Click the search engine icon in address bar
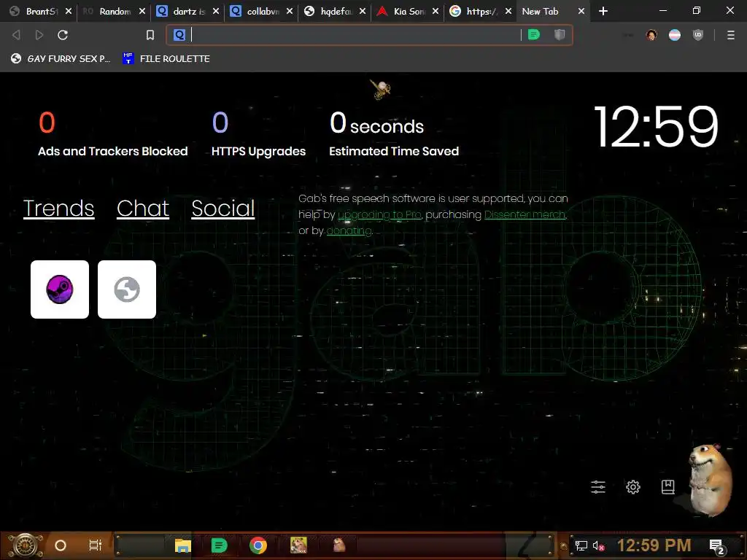The height and width of the screenshot is (560, 747). pos(179,35)
